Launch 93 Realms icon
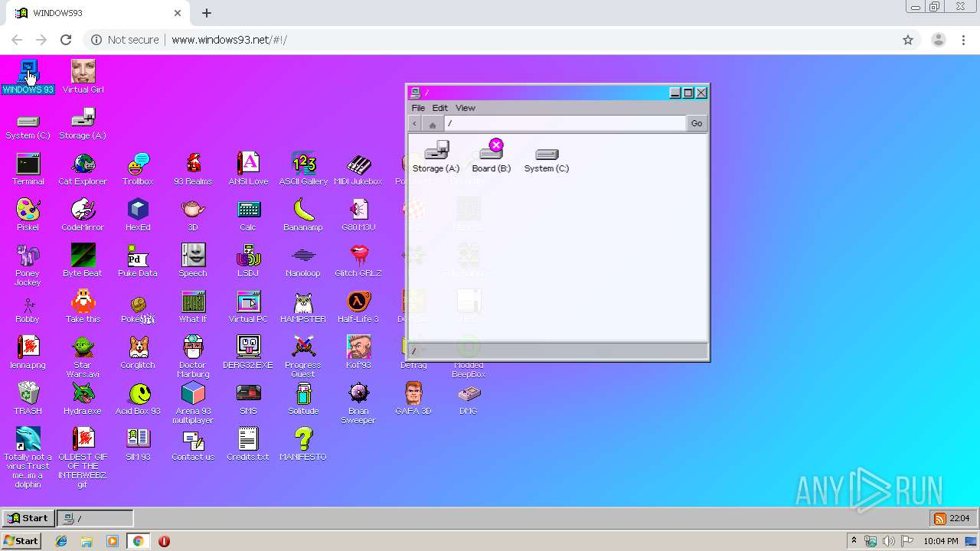 point(193,169)
